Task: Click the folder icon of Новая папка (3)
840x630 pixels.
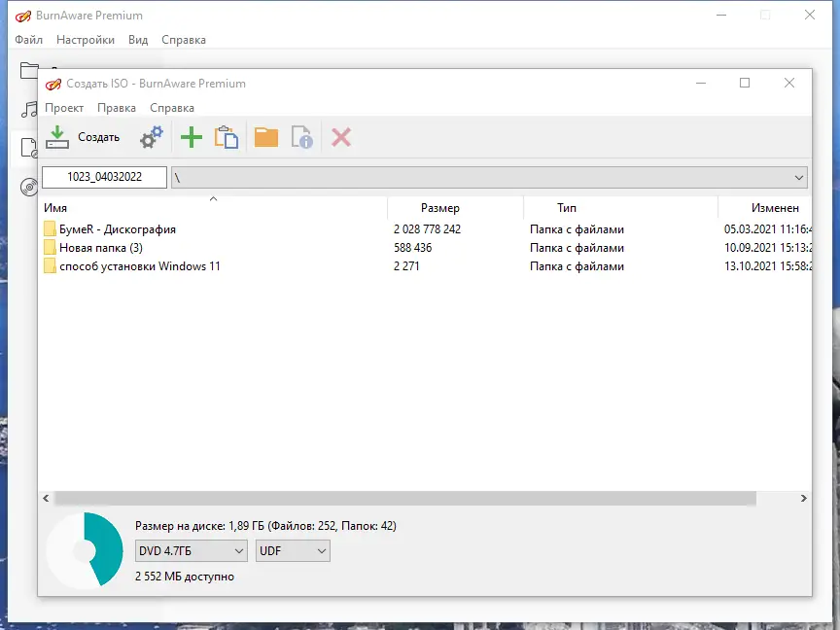Action: point(50,248)
